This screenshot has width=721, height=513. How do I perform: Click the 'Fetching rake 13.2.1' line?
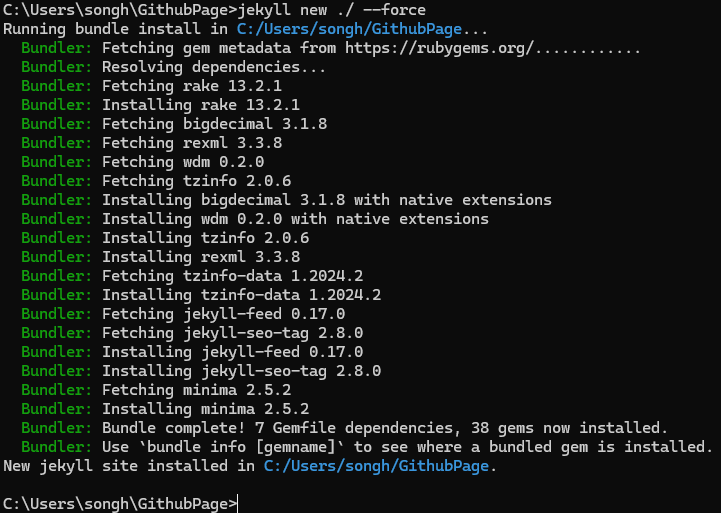151,86
